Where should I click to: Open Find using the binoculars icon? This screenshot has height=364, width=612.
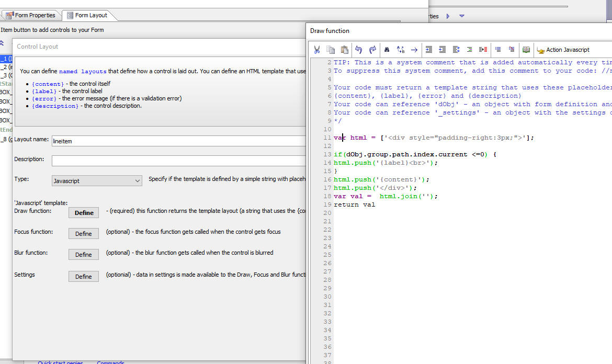click(x=387, y=50)
